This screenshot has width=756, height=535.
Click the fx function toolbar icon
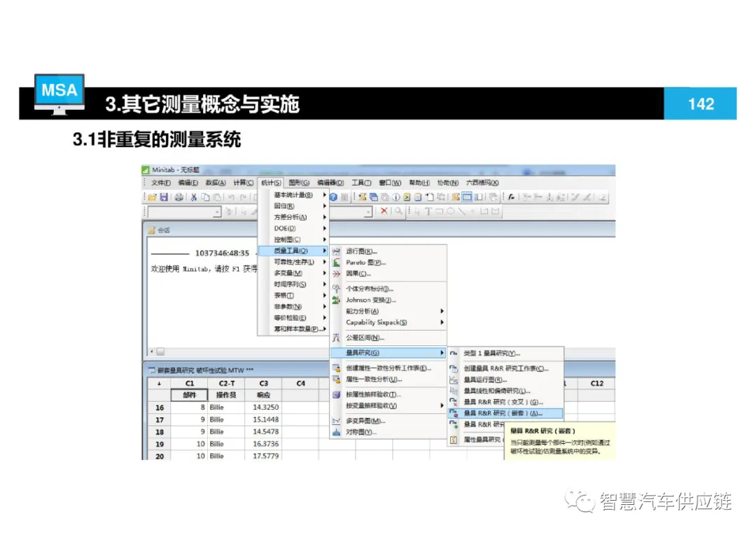click(511, 197)
